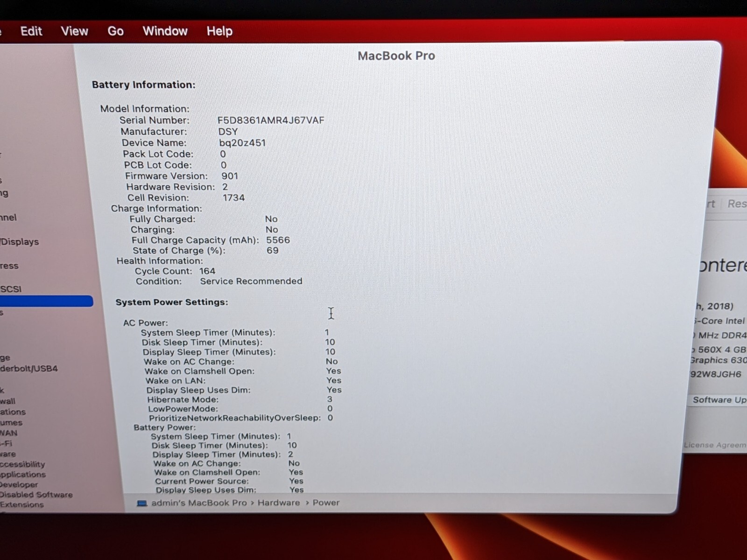Image resolution: width=747 pixels, height=560 pixels.
Task: Click the "Charge Information:" heading
Action: coord(156,208)
